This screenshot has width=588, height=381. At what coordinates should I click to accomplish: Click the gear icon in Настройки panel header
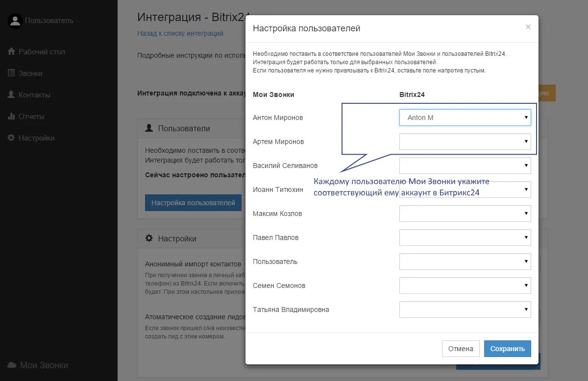149,238
